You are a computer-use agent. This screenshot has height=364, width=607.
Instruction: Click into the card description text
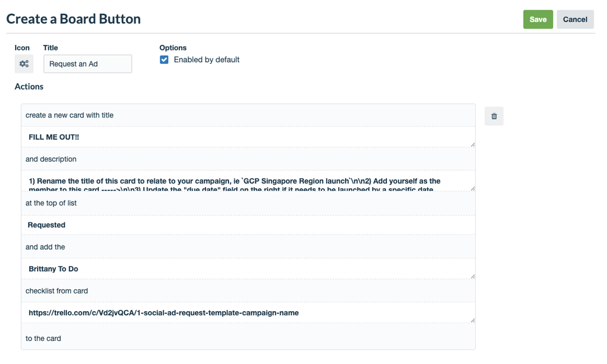243,181
